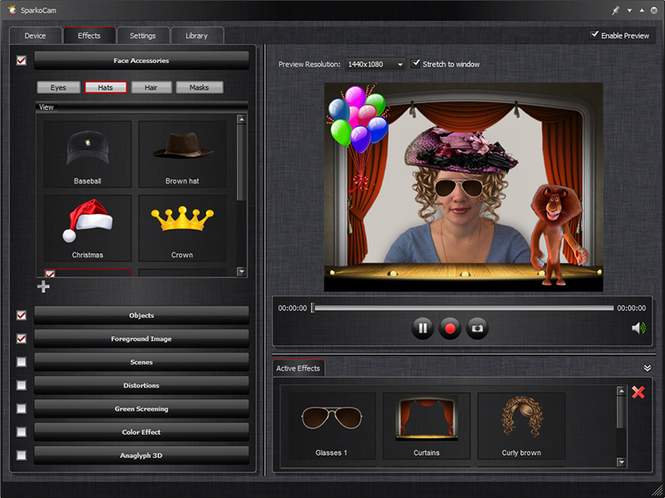Remove active effect with red X icon
Screen dimensions: 665x498
pyautogui.click(x=638, y=393)
